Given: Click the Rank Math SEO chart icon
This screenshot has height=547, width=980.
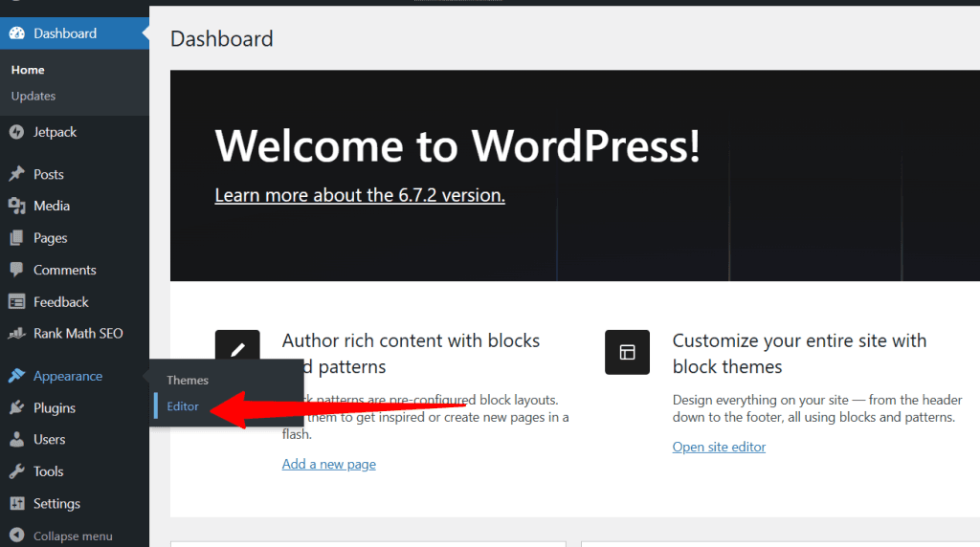Looking at the screenshot, I should tap(16, 334).
